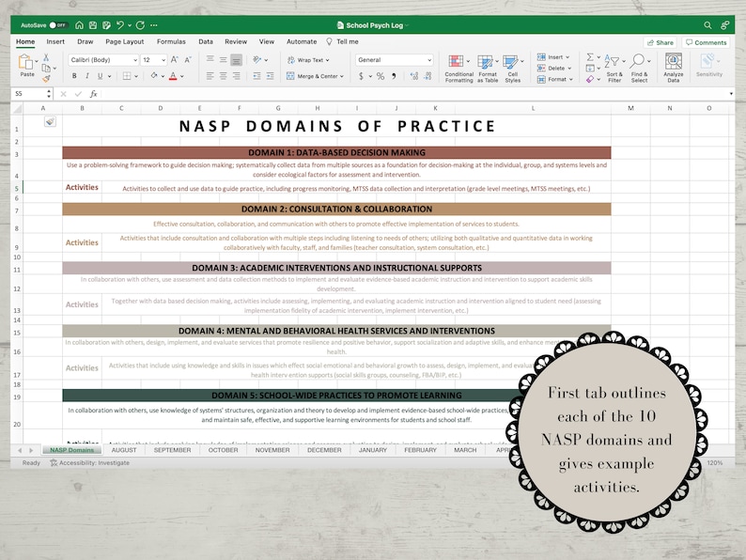
Task: Click the Save disk icon
Action: coord(93,25)
